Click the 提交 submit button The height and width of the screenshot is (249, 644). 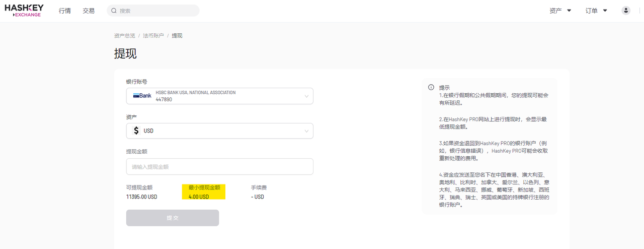[x=173, y=218]
